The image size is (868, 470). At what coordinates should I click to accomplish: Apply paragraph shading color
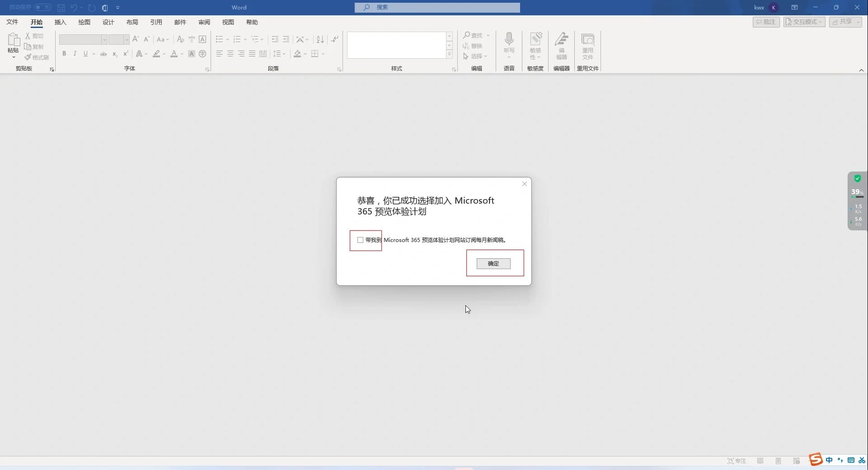coord(297,54)
